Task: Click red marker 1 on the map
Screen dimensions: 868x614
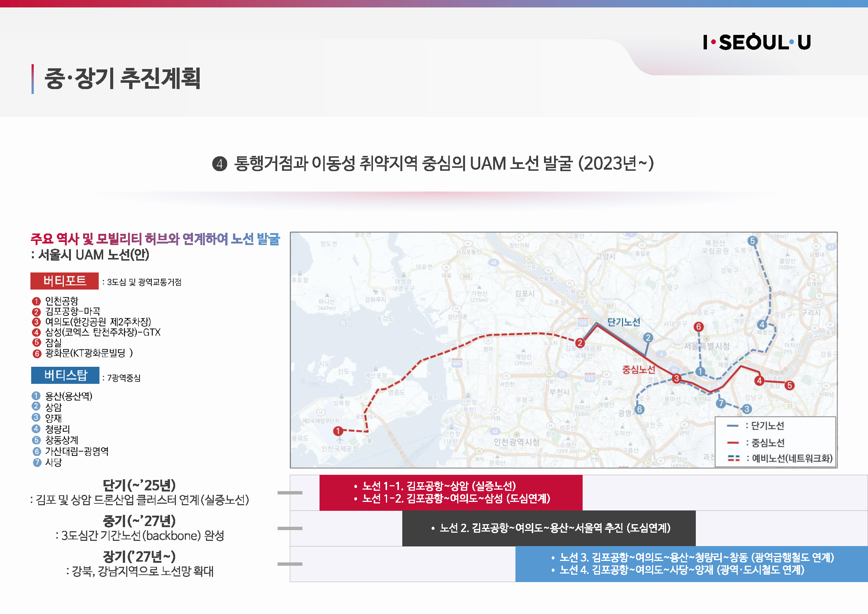Action: tap(338, 431)
